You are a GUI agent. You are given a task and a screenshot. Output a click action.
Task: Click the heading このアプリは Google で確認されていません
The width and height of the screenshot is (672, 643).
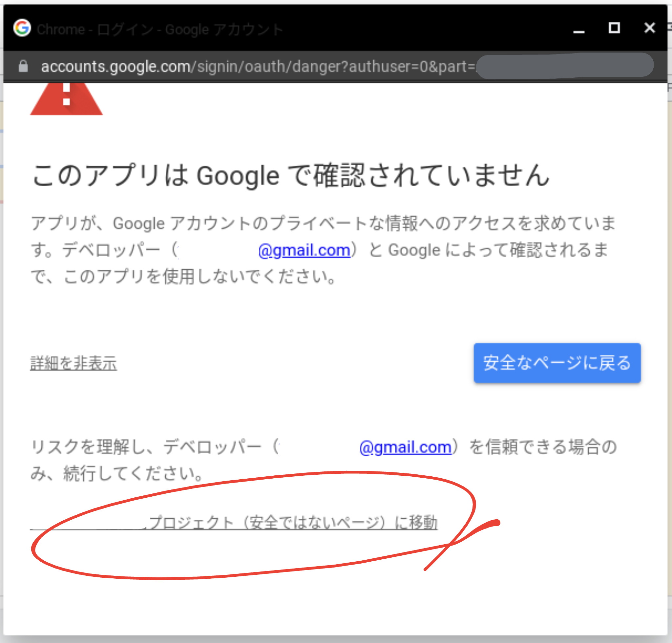click(291, 176)
